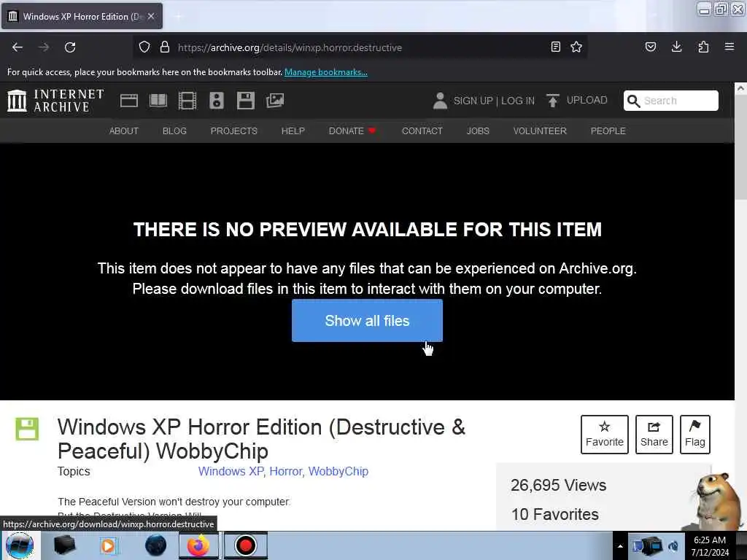Click the SIGN UP link
This screenshot has height=560, width=747.
pos(473,101)
